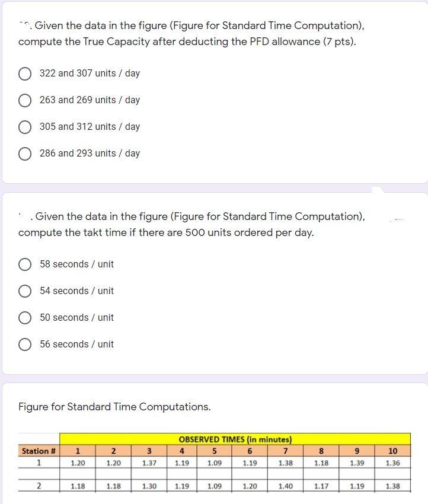
Task: Select the "58 seconds / unit" option
Action: click(25, 264)
